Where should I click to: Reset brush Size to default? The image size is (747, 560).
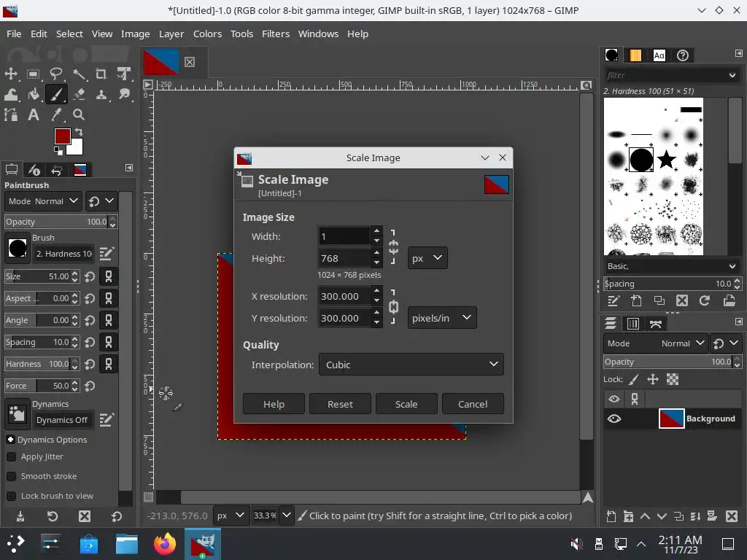[90, 276]
